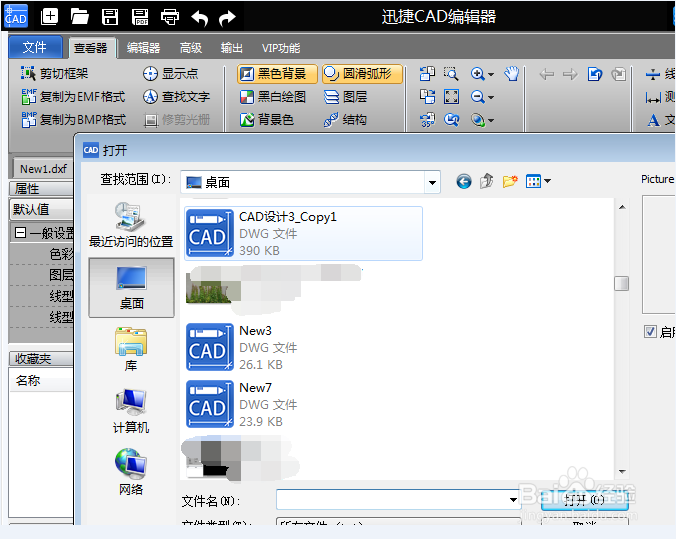
Task: Click the ribbon next view arrow
Action: pos(570,74)
